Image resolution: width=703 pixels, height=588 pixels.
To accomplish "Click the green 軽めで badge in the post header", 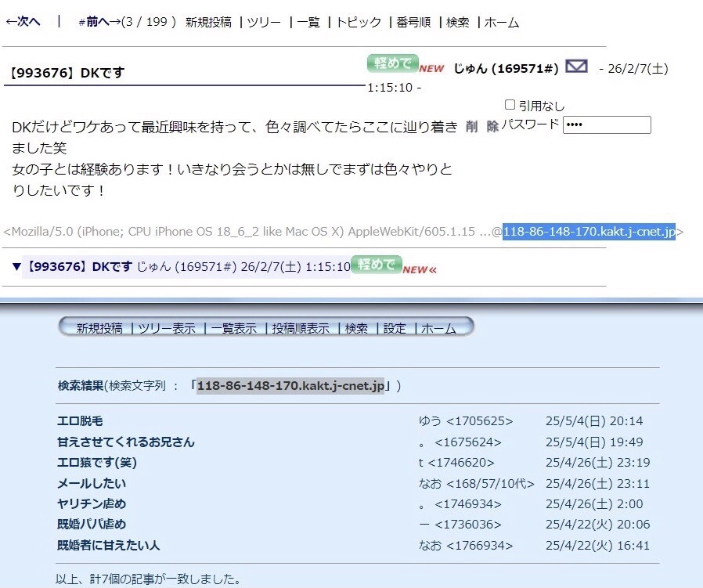I will (x=391, y=63).
